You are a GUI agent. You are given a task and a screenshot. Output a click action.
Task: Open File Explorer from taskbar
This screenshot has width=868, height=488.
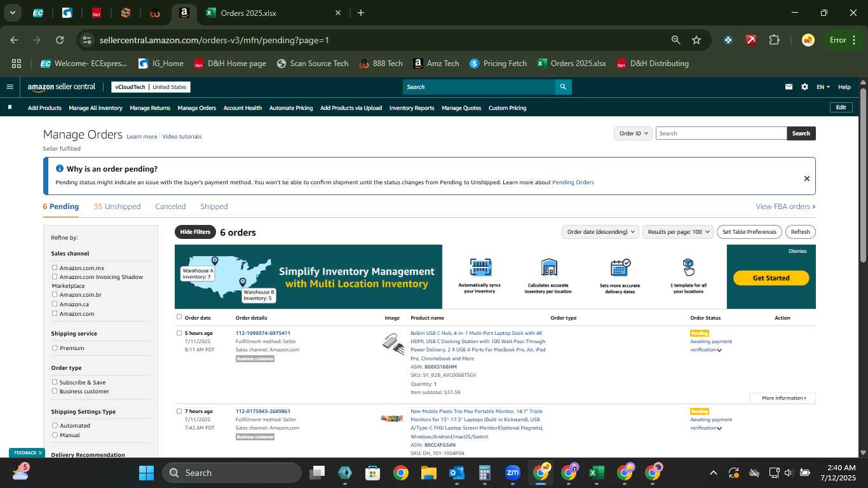tap(428, 473)
